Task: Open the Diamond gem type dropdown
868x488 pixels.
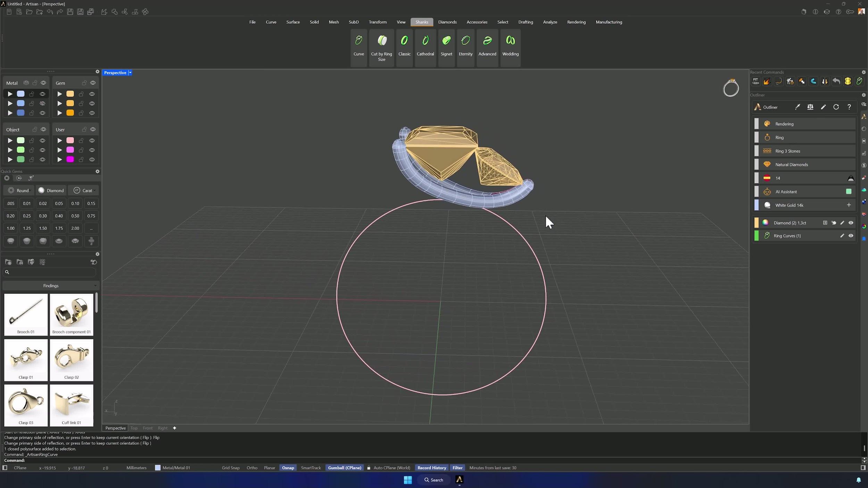Action: 51,191
